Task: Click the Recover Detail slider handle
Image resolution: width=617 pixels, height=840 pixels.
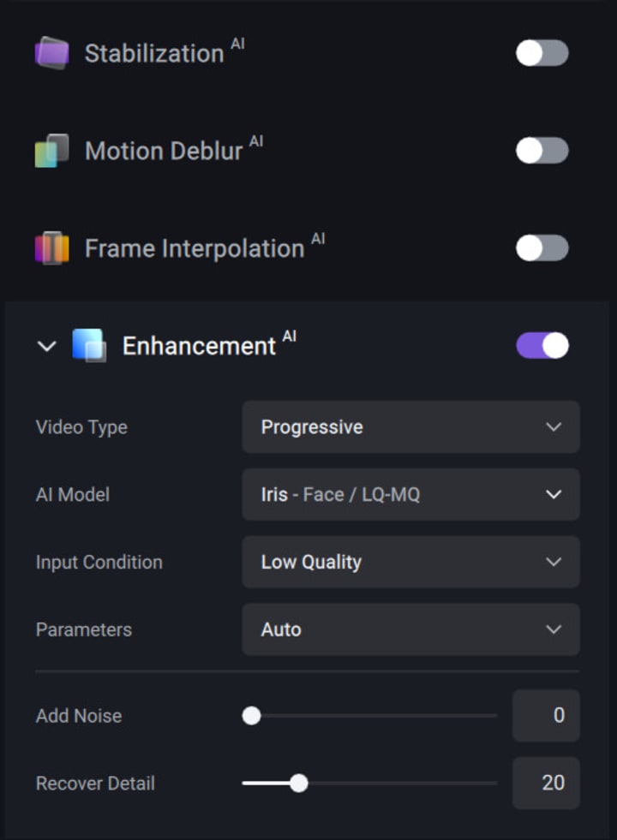Action: pyautogui.click(x=298, y=783)
